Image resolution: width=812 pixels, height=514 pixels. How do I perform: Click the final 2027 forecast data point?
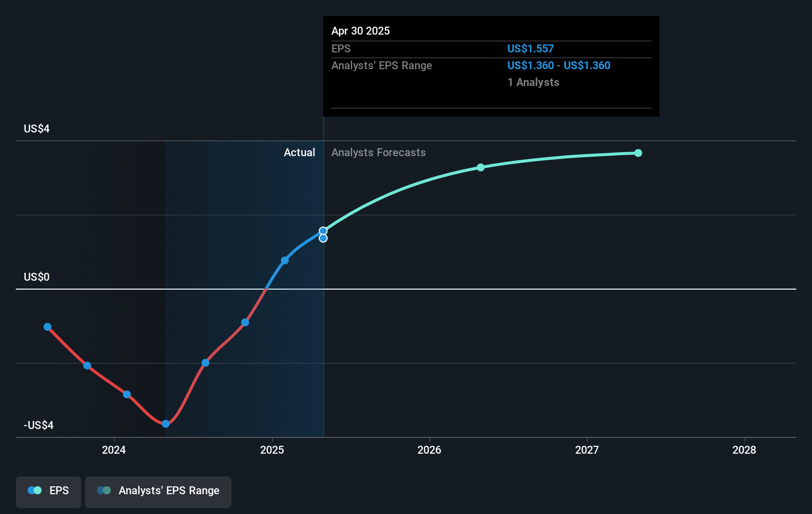pyautogui.click(x=638, y=153)
